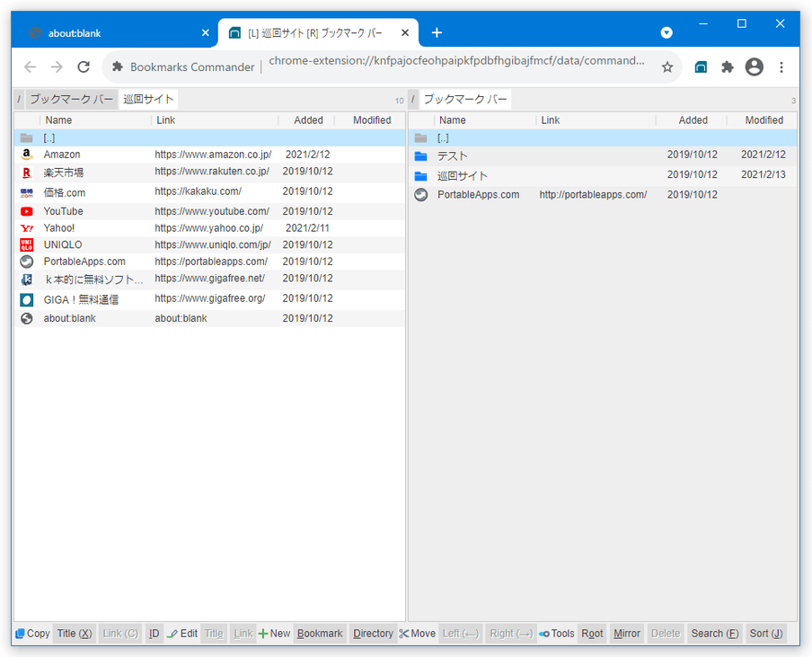The image size is (812, 657).
Task: Click the PortableApps.com icon in left pane
Action: pyautogui.click(x=26, y=262)
